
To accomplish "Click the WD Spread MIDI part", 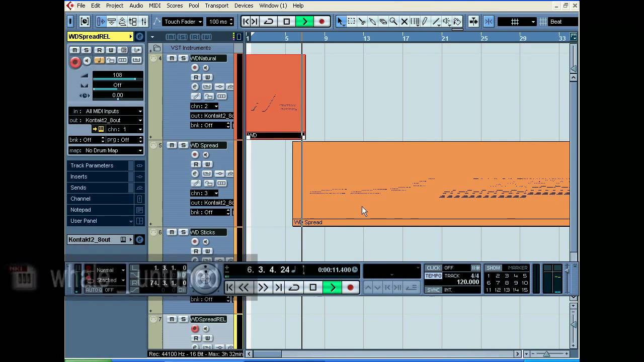I will 431,184.
